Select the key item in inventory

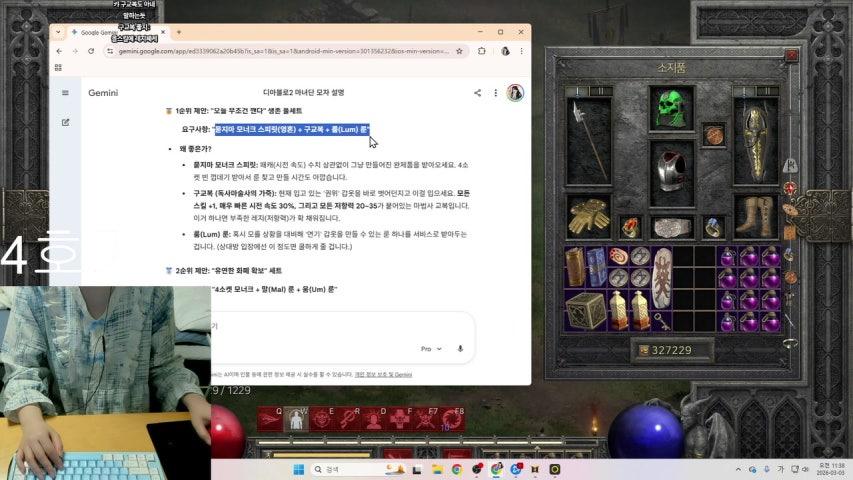click(662, 321)
